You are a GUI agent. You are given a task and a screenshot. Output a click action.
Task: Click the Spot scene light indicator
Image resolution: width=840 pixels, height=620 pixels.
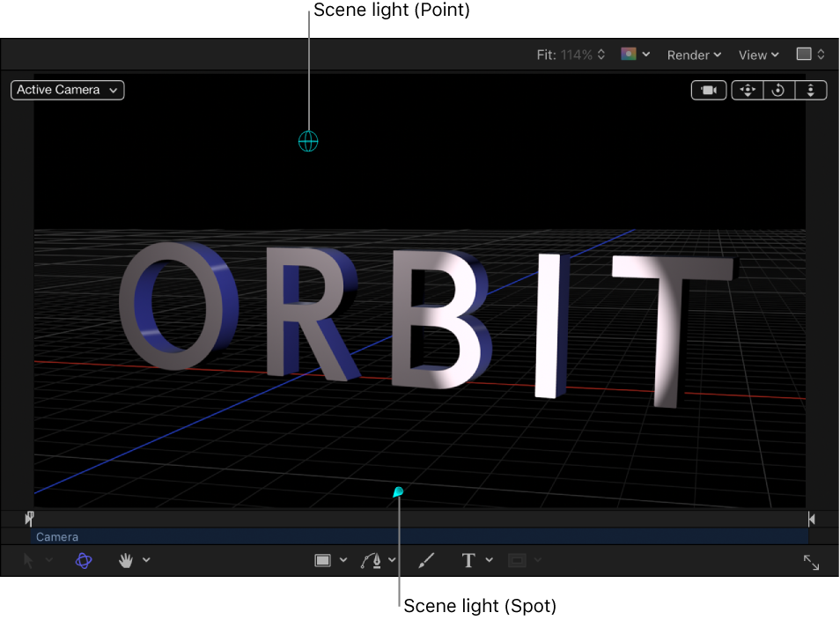[x=397, y=493]
